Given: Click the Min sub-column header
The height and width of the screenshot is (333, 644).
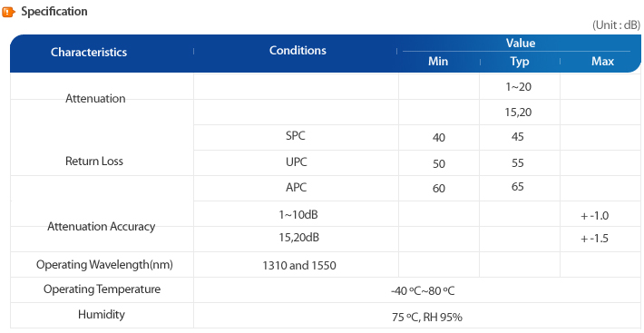Looking at the screenshot, I should 438,62.
